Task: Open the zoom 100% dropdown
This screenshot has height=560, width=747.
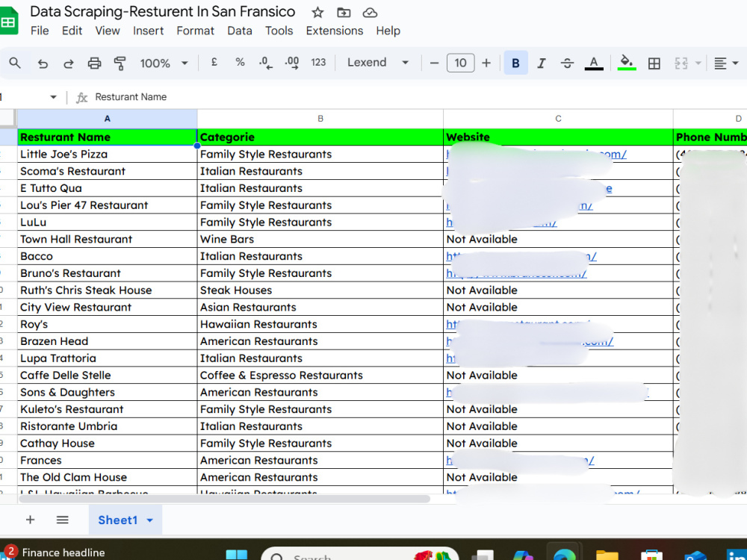Action: pos(164,63)
